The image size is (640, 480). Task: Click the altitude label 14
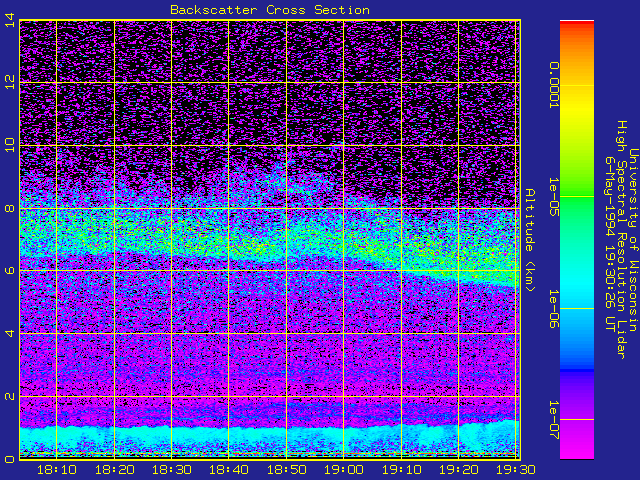pos(10,20)
